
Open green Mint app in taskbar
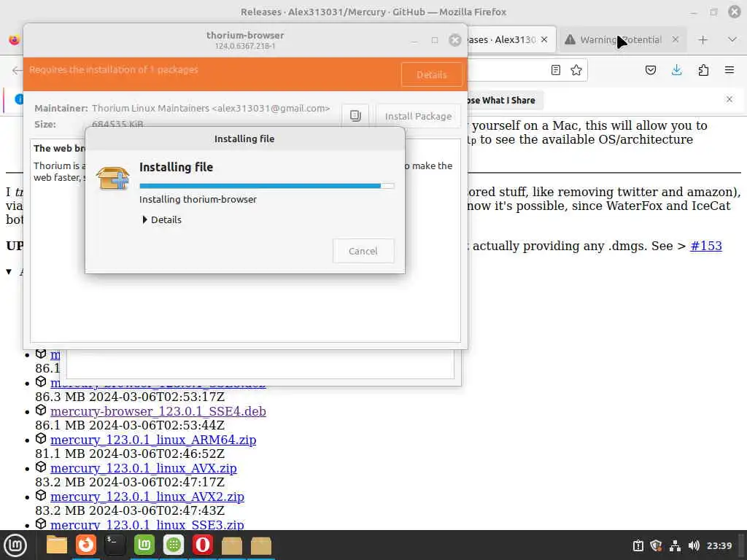(144, 545)
